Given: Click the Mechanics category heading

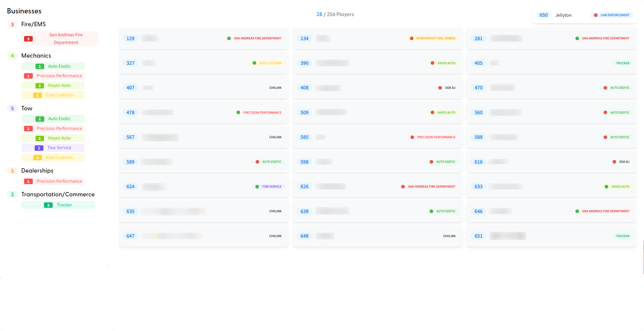Looking at the screenshot, I should [36, 56].
